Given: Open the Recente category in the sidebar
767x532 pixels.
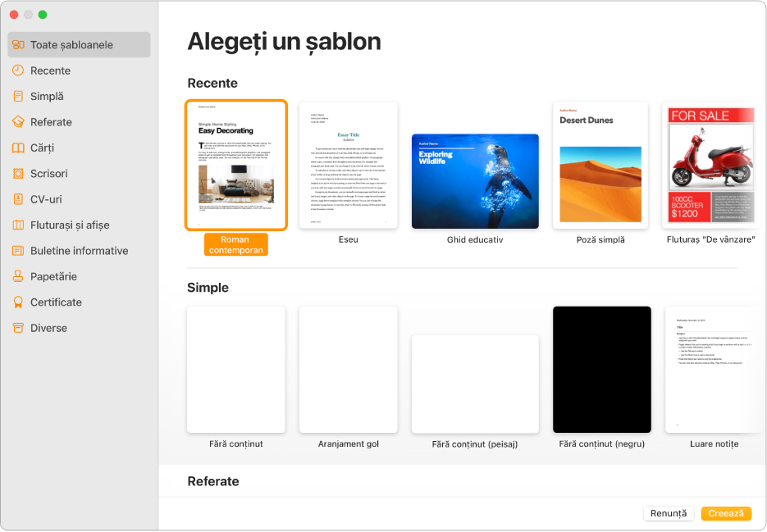Looking at the screenshot, I should click(80, 70).
